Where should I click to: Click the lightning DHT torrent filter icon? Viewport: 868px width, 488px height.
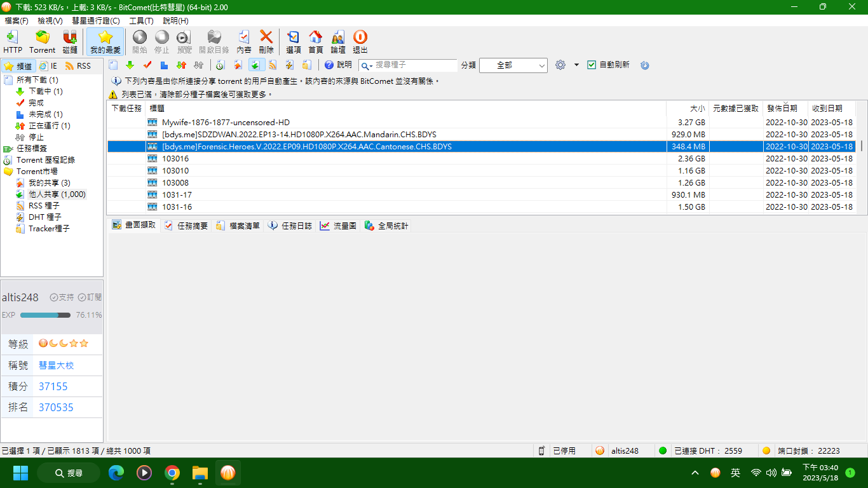click(x=290, y=65)
